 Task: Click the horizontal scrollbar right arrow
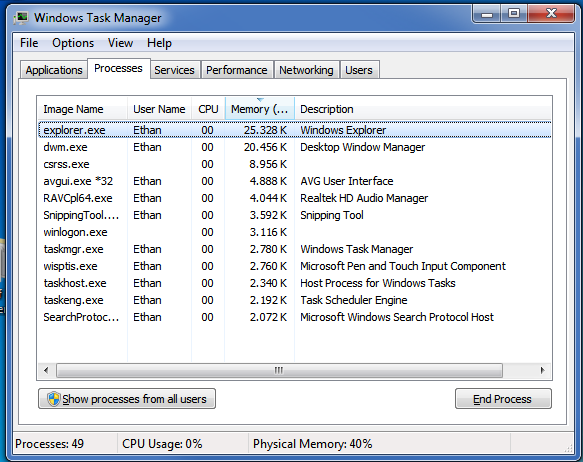pos(542,370)
